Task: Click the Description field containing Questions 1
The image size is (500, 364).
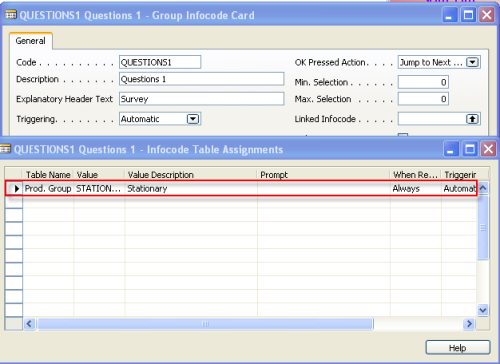Action: [x=202, y=79]
